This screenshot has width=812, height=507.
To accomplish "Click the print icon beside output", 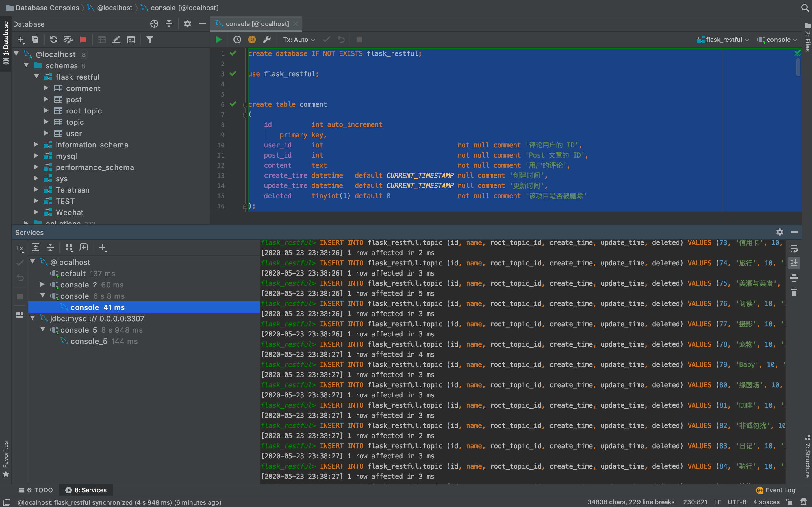I will [794, 278].
